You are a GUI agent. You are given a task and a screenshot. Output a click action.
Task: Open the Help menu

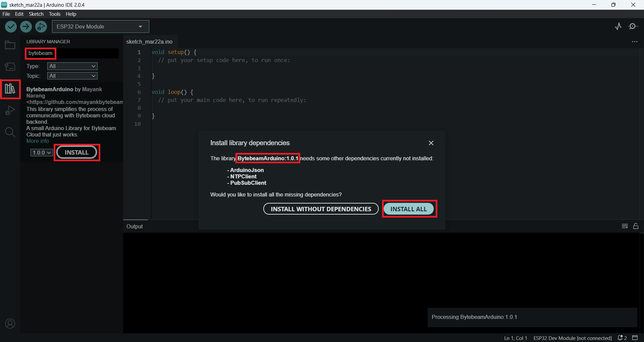tap(71, 14)
